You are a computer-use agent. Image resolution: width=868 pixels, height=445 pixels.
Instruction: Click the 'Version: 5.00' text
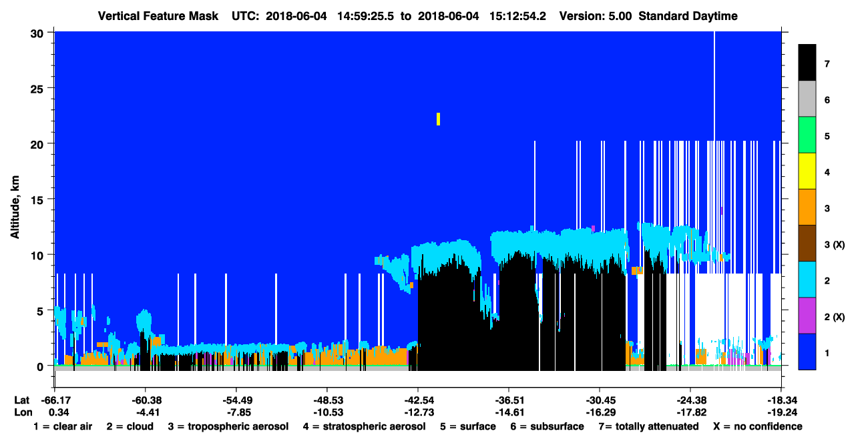point(596,16)
